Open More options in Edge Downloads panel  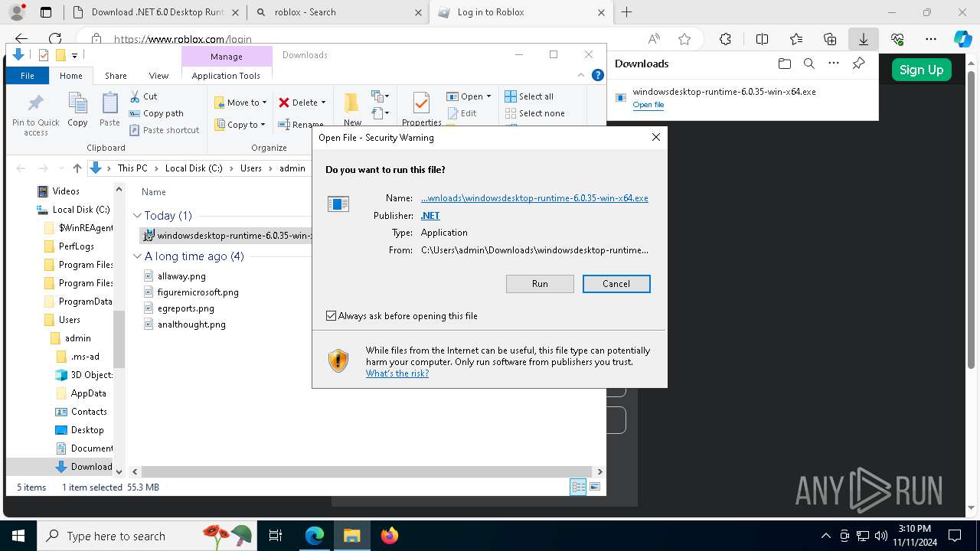pyautogui.click(x=834, y=64)
